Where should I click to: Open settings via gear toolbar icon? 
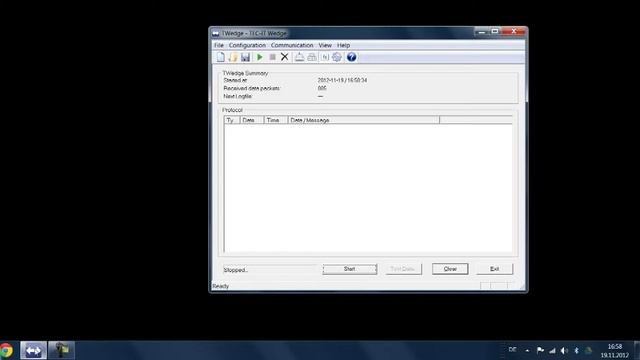337,57
